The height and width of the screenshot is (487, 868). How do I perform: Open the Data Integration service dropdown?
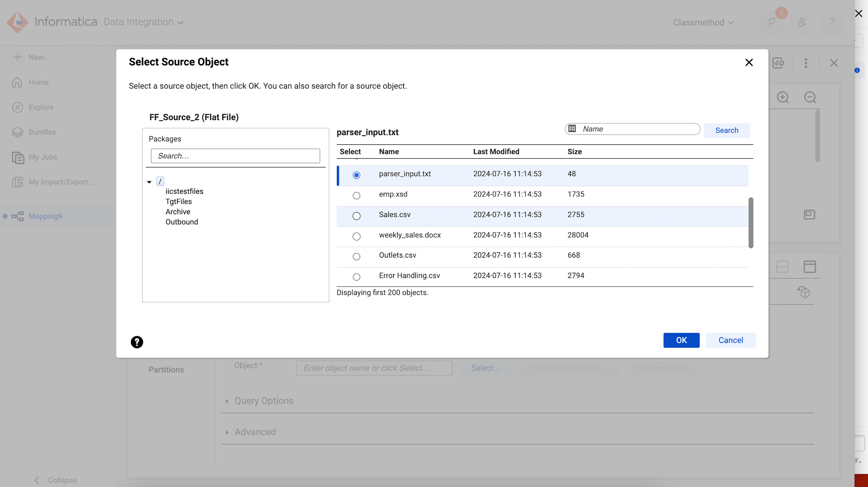pos(143,22)
